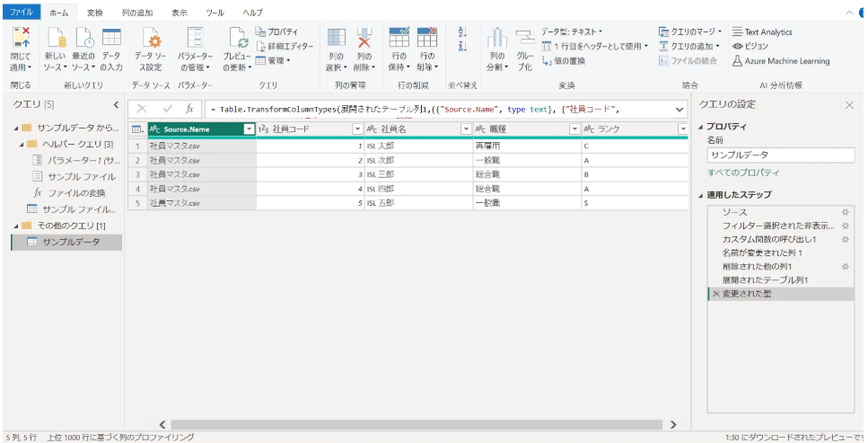Collapse the クエリ pane with chevron
The width and height of the screenshot is (868, 443).
click(x=116, y=105)
